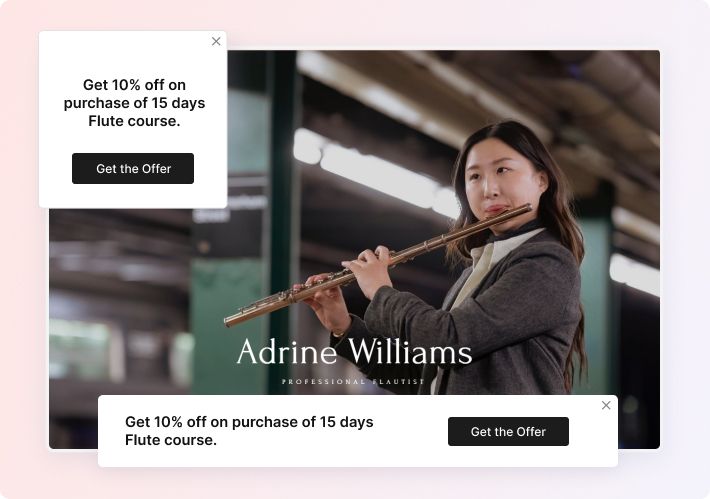Click the word Williams in the title
Screen dimensions: 710x499
[410, 351]
